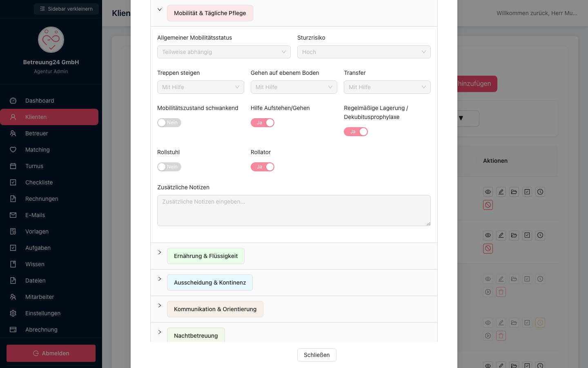Open the Einstellungen gear icon
The width and height of the screenshot is (588, 368).
click(13, 313)
